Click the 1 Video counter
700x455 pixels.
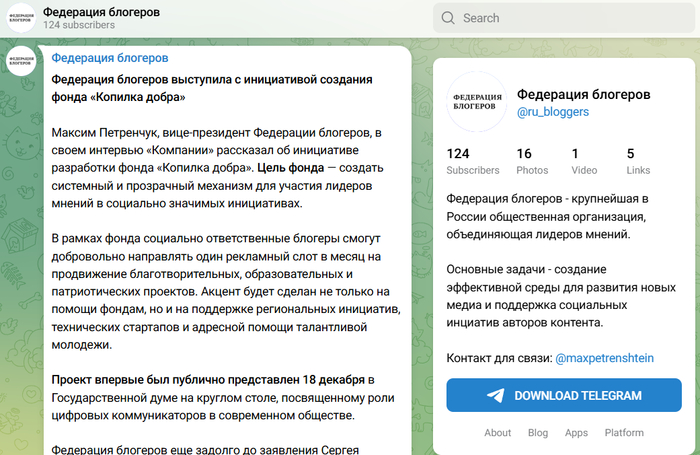584,162
